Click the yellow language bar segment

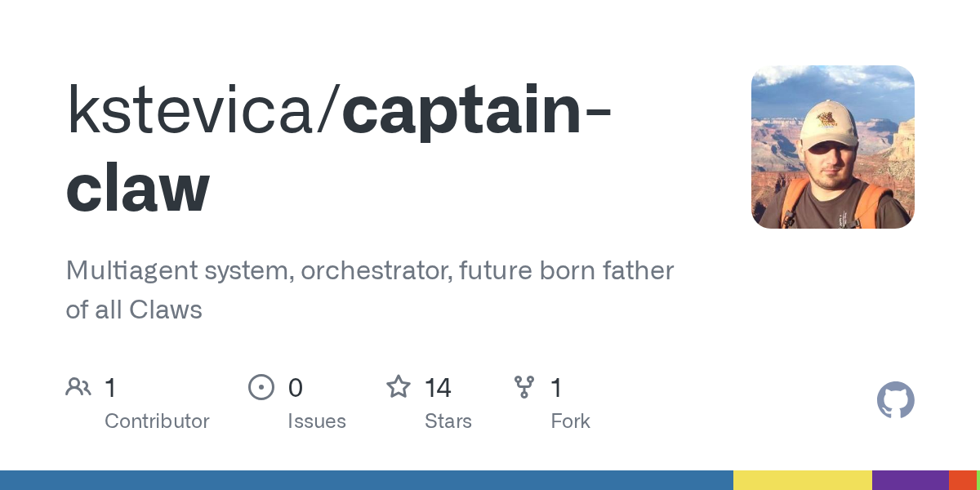coord(803,480)
